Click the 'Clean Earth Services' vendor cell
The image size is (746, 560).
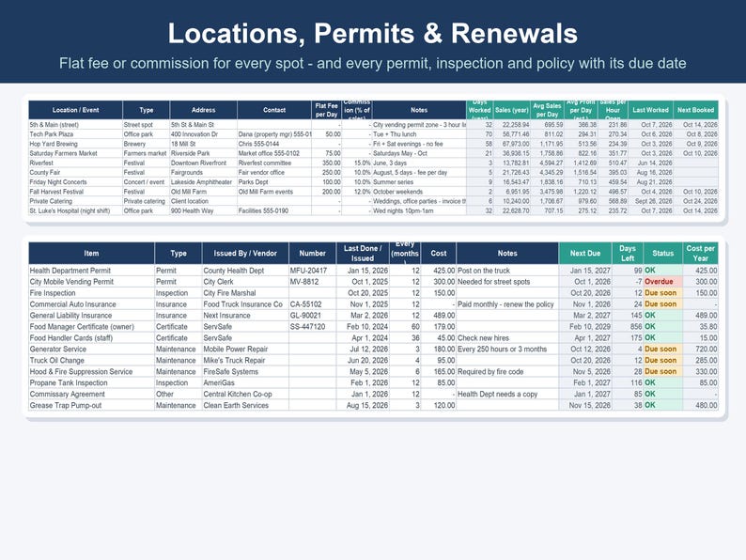[x=245, y=405]
